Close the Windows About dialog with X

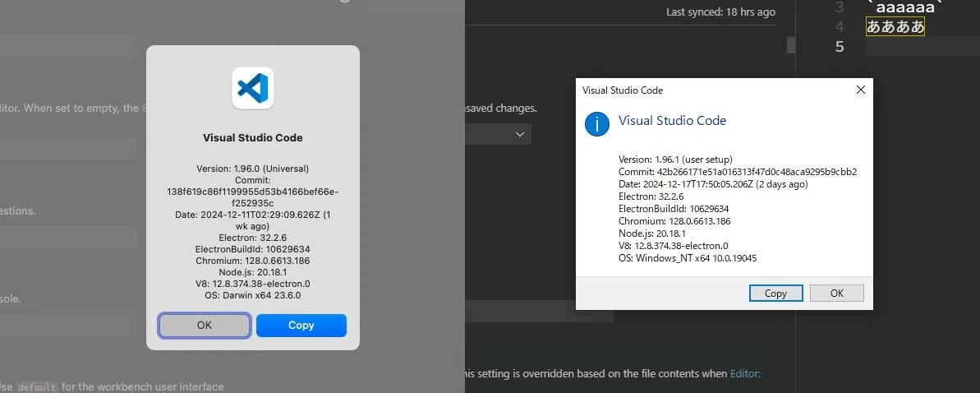tap(860, 90)
